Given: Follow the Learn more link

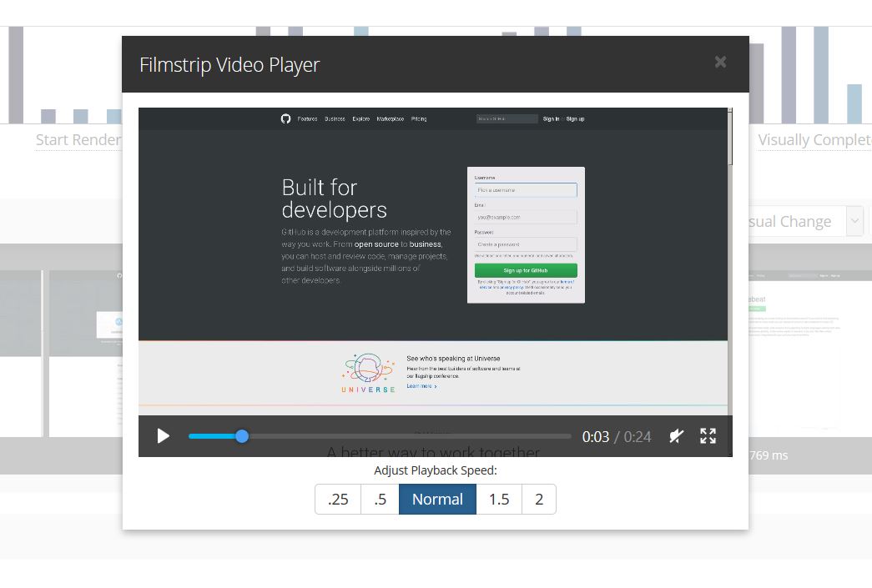Looking at the screenshot, I should (421, 386).
